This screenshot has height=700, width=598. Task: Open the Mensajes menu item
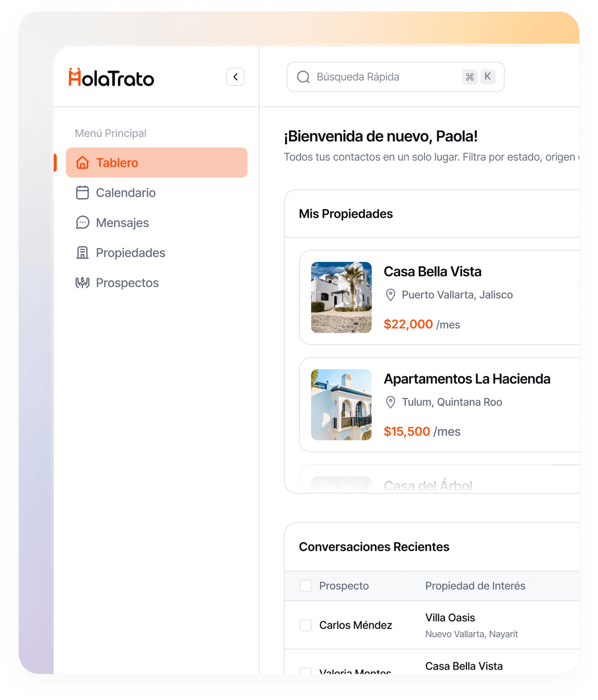pos(122,223)
